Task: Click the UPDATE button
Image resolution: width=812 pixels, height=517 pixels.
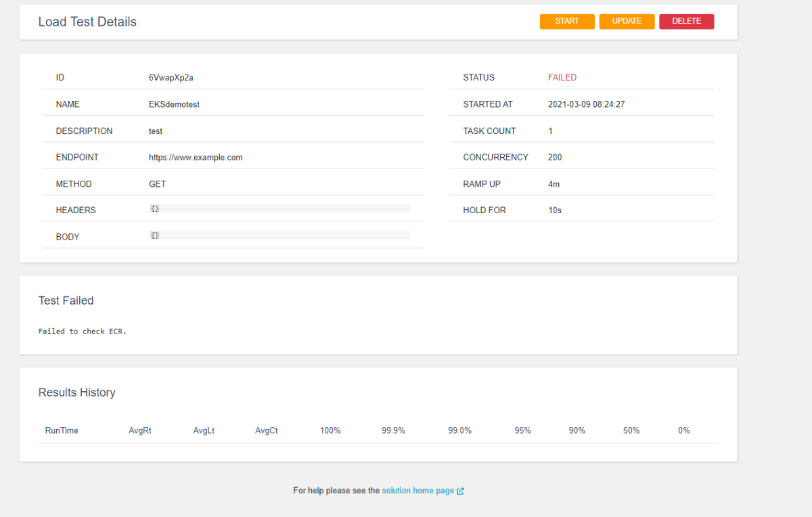Action: point(627,22)
